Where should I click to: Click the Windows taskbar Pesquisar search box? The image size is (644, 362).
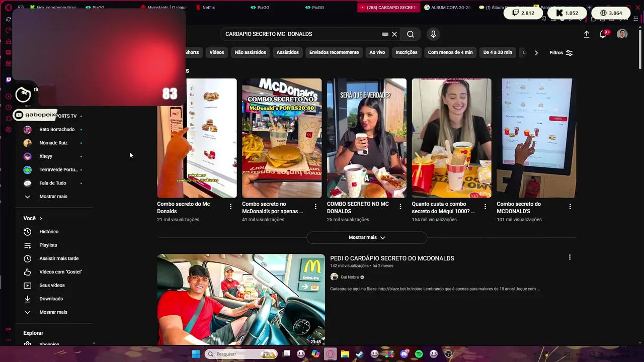[x=242, y=354]
